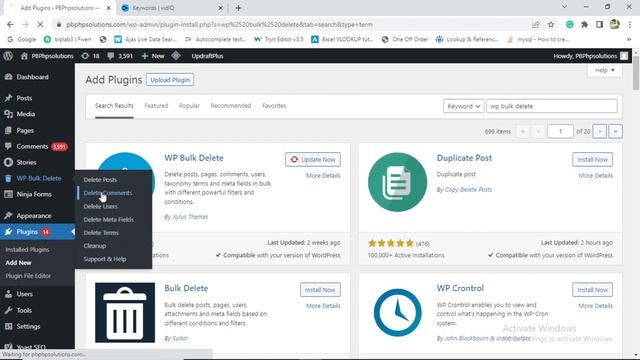Click the current page number field
The width and height of the screenshot is (640, 360).
tap(560, 131)
